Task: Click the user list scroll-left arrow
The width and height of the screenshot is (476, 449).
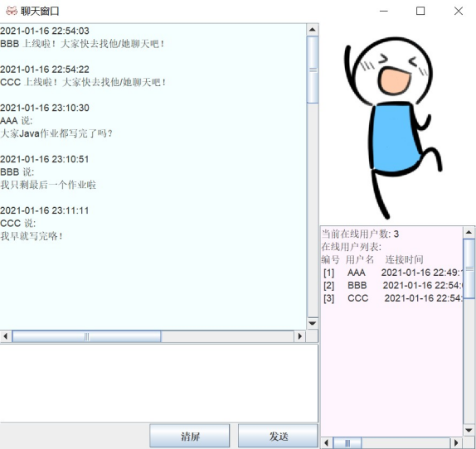Action: pos(327,443)
